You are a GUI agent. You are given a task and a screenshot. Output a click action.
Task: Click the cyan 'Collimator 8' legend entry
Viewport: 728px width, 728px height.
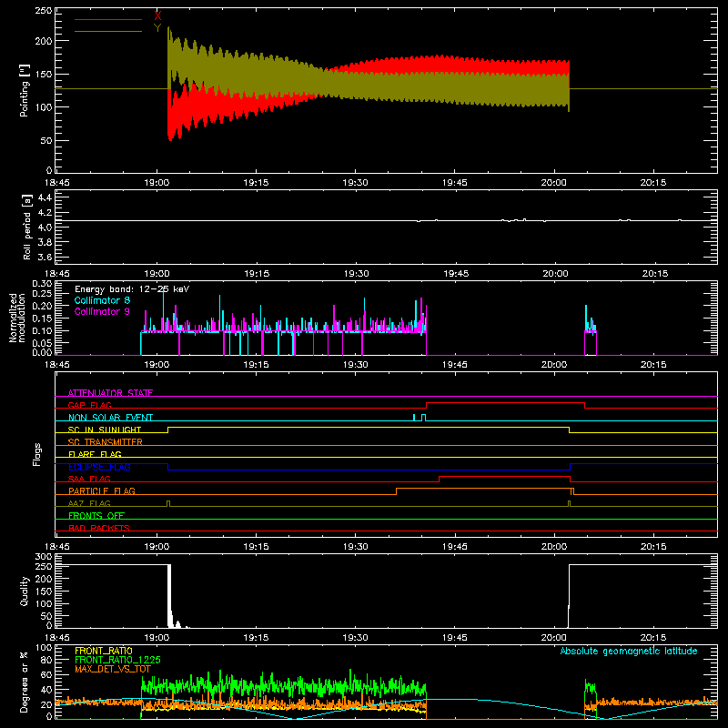click(102, 300)
